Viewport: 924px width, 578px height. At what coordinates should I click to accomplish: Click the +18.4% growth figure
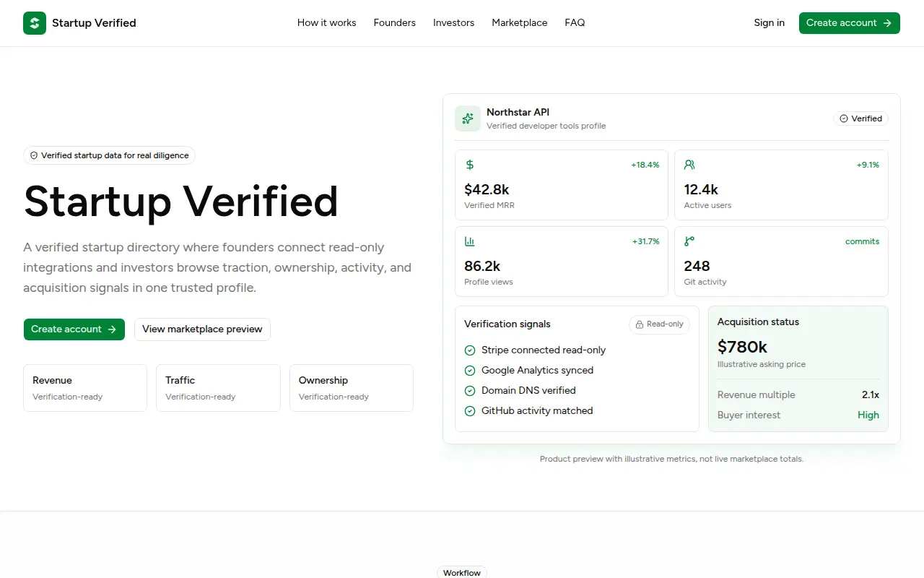pyautogui.click(x=645, y=165)
